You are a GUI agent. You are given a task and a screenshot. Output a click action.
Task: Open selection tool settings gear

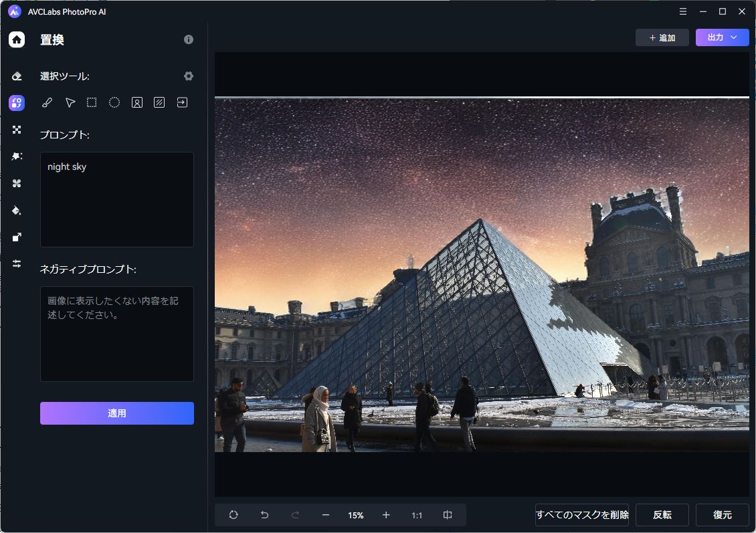189,76
